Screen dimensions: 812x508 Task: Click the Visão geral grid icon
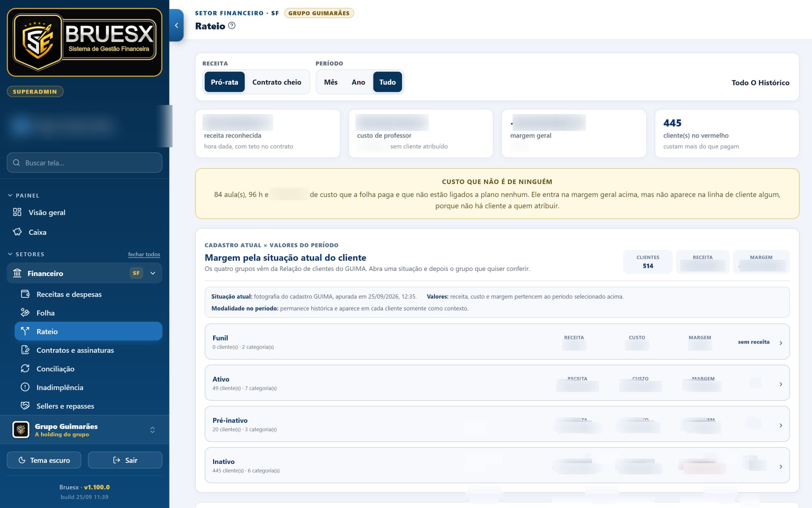coord(17,212)
